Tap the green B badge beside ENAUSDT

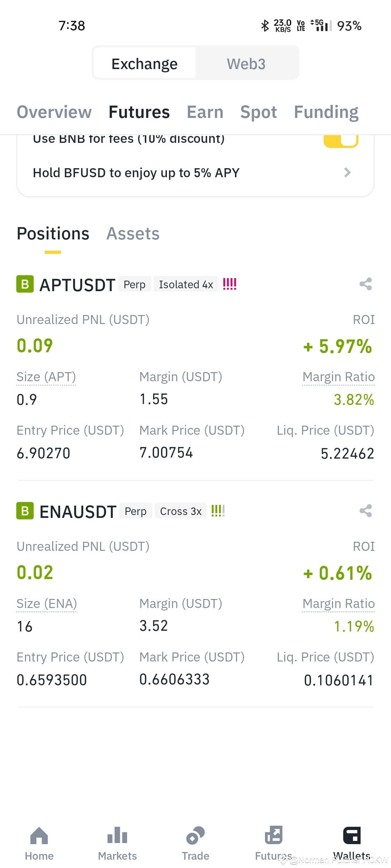click(25, 511)
